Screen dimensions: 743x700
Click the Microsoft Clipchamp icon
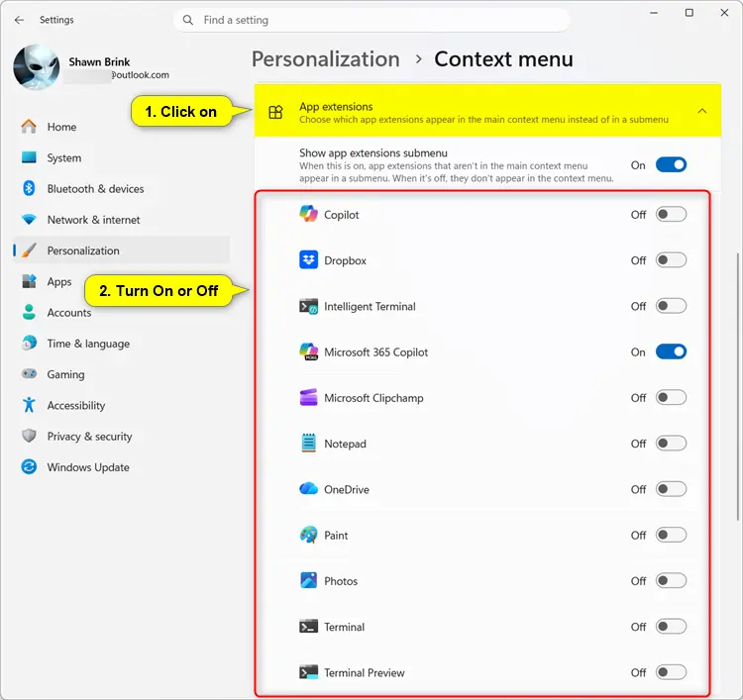(x=308, y=397)
